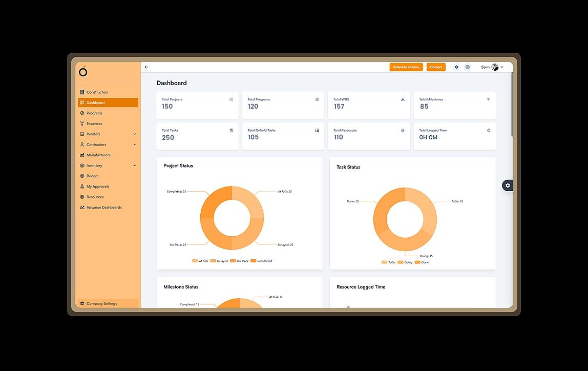Click the Schedule a Demo button
The height and width of the screenshot is (371, 588).
coord(406,67)
